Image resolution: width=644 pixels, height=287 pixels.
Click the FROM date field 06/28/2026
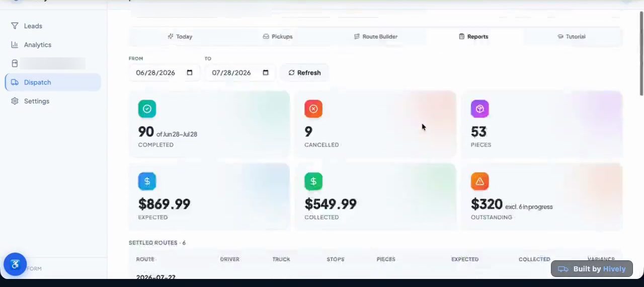click(164, 73)
